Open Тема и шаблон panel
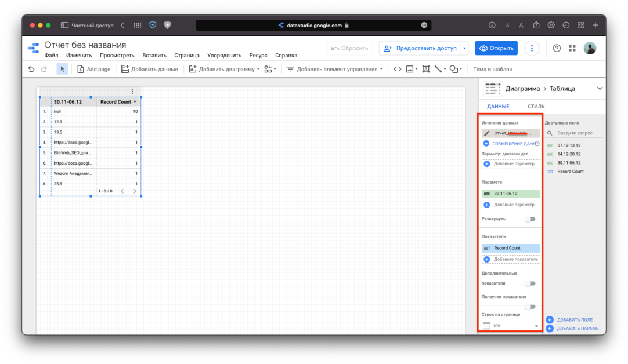The width and height of the screenshot is (628, 364). click(493, 69)
